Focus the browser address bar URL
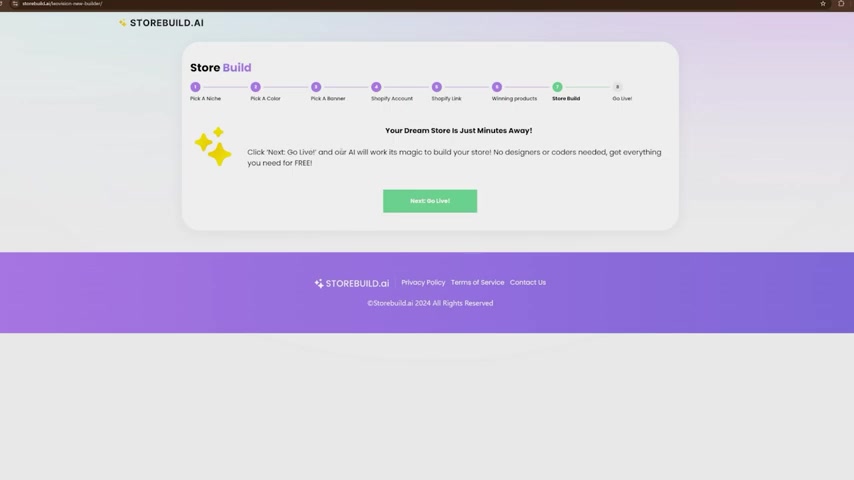 (x=62, y=4)
